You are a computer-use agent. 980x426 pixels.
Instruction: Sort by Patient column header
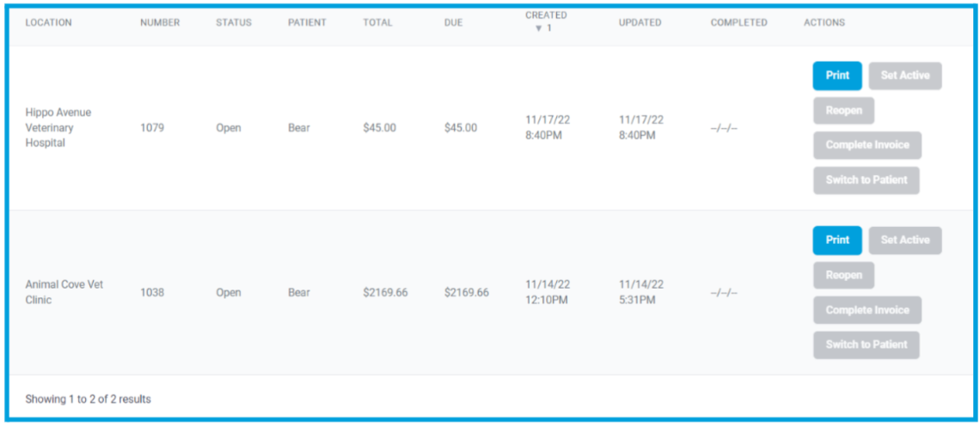click(x=307, y=22)
